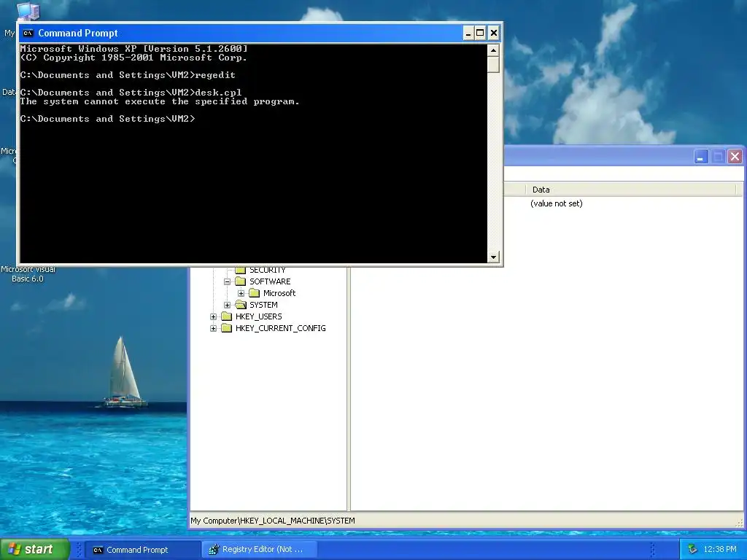The width and height of the screenshot is (747, 560).
Task: Click the Registry Editor status bar path
Action: pyautogui.click(x=273, y=521)
